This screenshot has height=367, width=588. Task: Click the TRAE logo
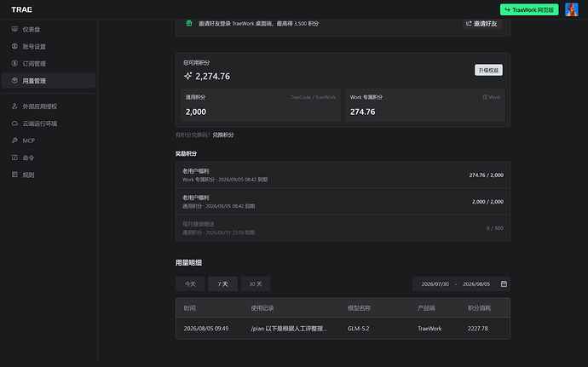coord(21,9)
